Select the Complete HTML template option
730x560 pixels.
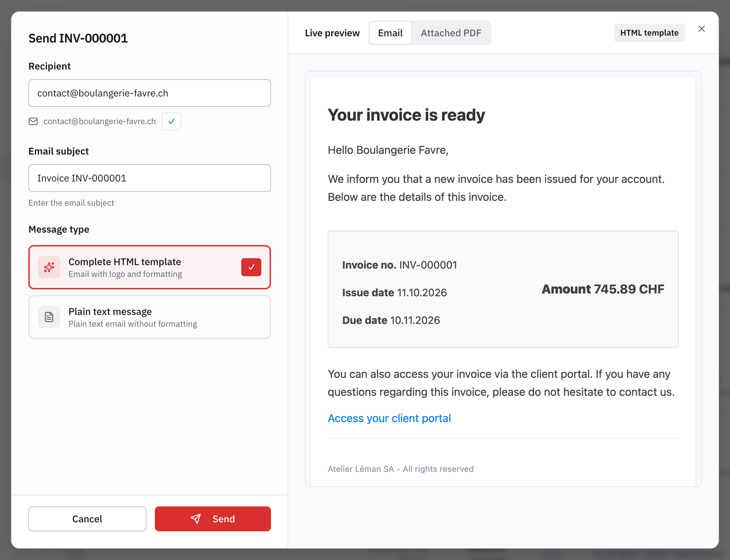150,267
